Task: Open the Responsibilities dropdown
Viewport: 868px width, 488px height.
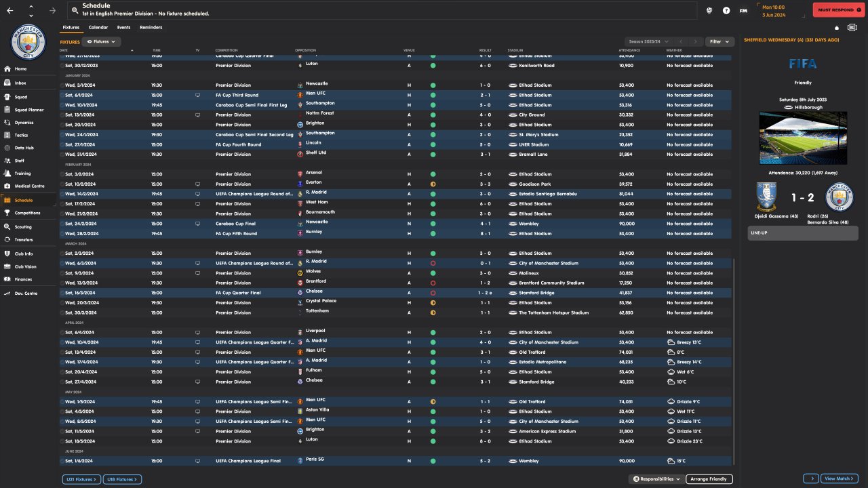Action: point(656,479)
